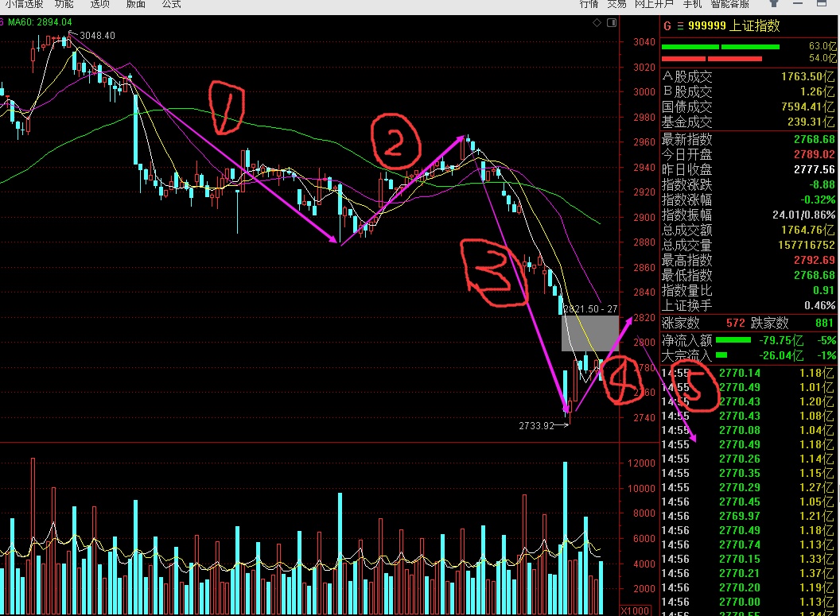Click the gray gap rectangle on chart

coord(589,333)
